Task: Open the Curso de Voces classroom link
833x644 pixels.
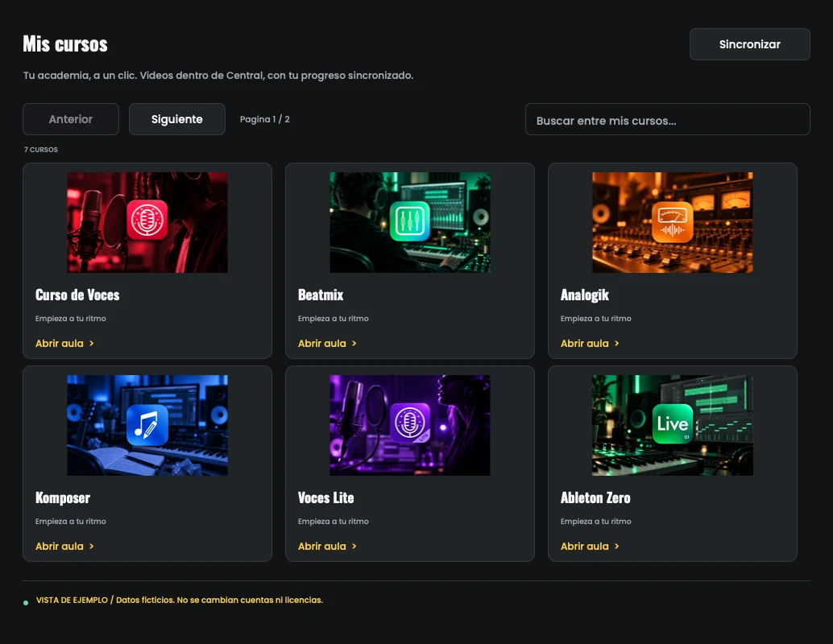Action: [x=64, y=344]
